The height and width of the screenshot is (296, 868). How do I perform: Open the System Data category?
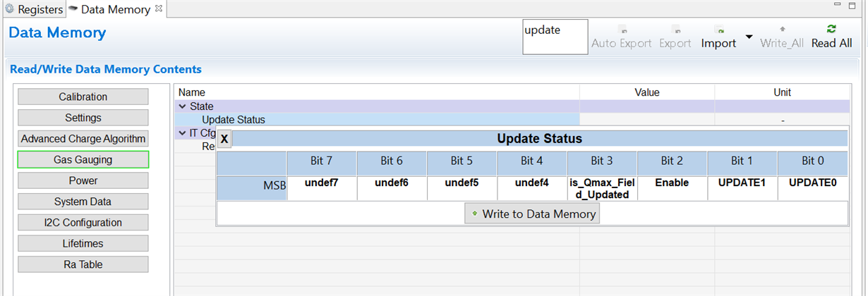83,202
